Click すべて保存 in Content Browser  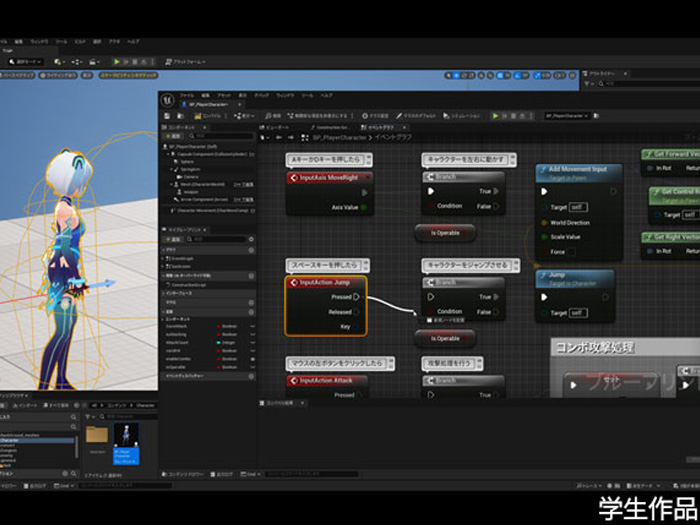tap(56, 405)
